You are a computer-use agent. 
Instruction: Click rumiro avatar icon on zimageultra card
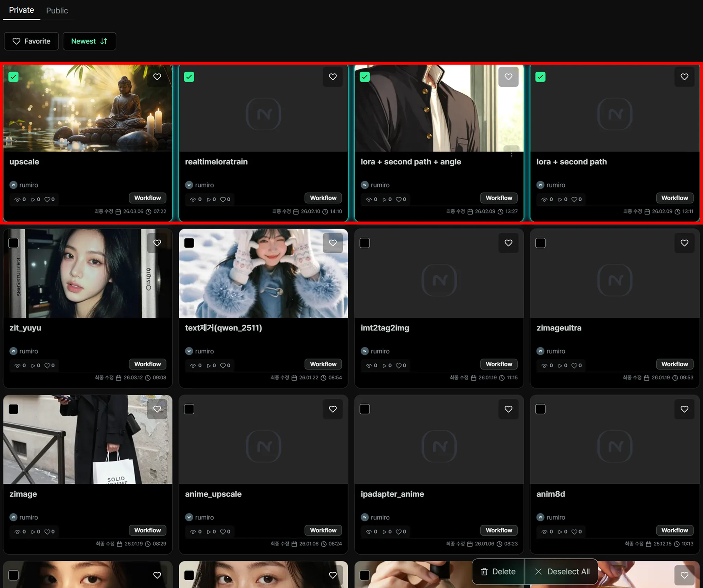pyautogui.click(x=540, y=351)
